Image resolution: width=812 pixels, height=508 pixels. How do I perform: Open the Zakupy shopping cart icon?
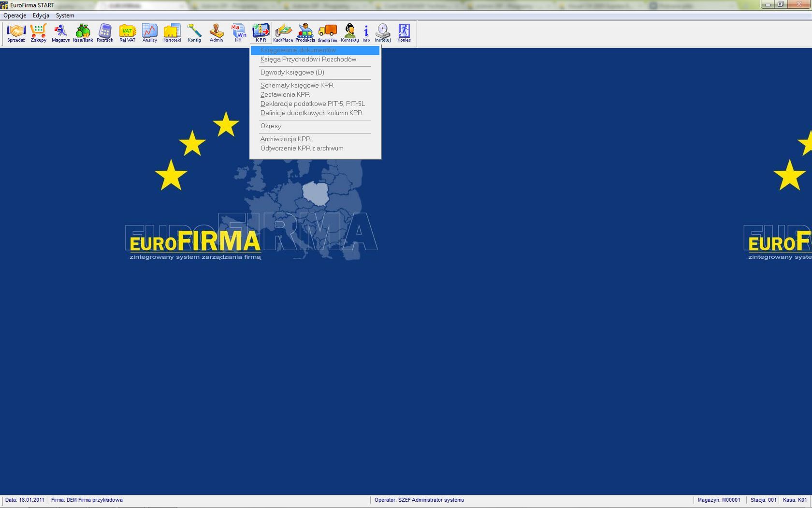point(38,33)
